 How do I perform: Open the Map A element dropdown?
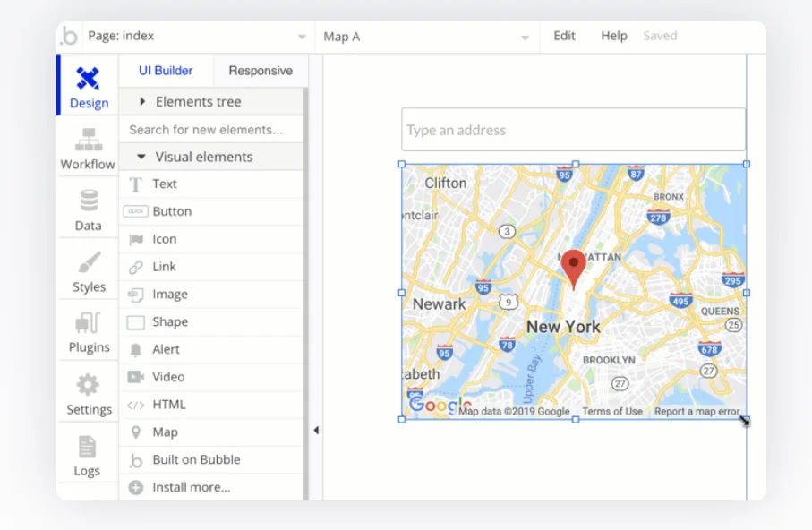pyautogui.click(x=426, y=37)
